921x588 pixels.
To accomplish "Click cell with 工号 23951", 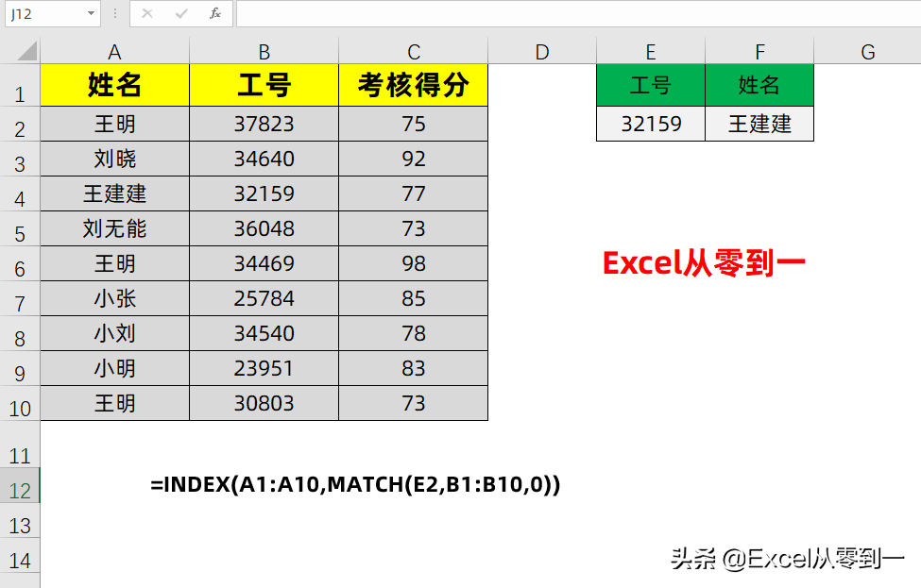I will pos(264,368).
